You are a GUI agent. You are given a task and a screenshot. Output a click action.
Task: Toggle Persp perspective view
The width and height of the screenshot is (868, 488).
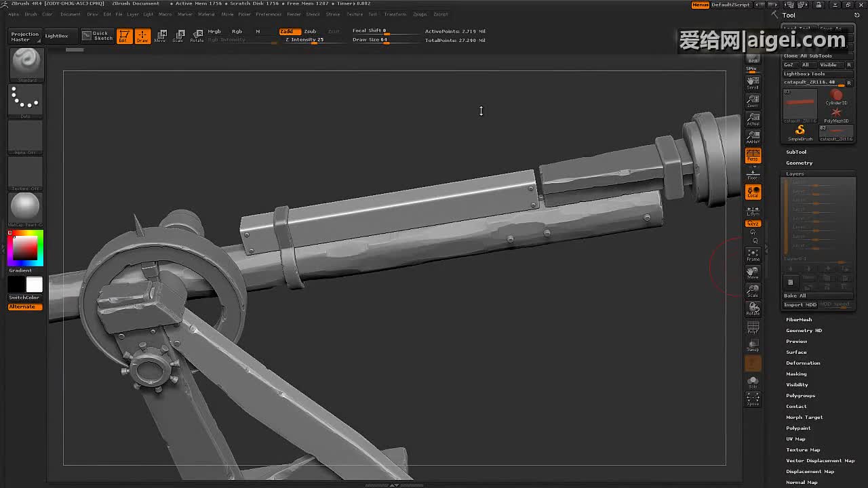click(753, 156)
